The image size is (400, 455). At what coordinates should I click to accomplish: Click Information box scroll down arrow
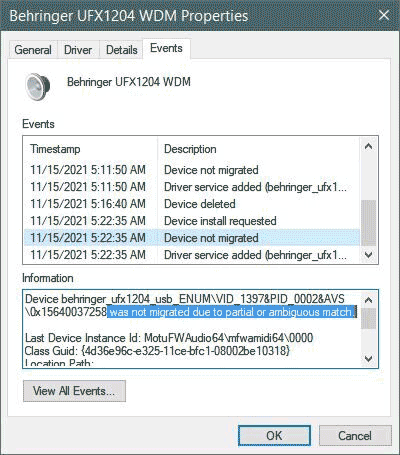coord(368,359)
